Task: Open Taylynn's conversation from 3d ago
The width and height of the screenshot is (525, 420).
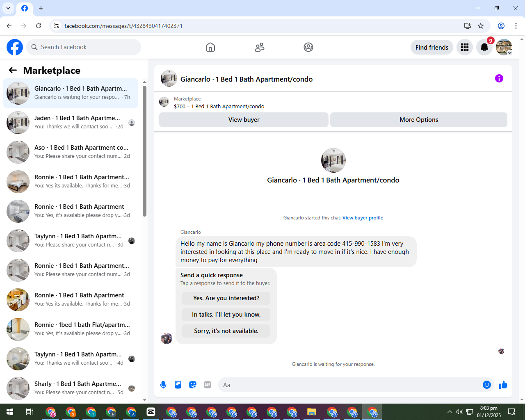Action: click(x=71, y=241)
